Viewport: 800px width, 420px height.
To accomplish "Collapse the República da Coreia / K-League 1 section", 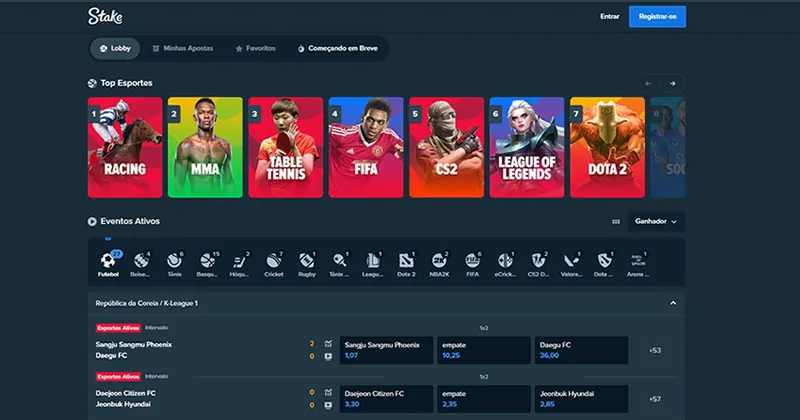I will pos(673,303).
